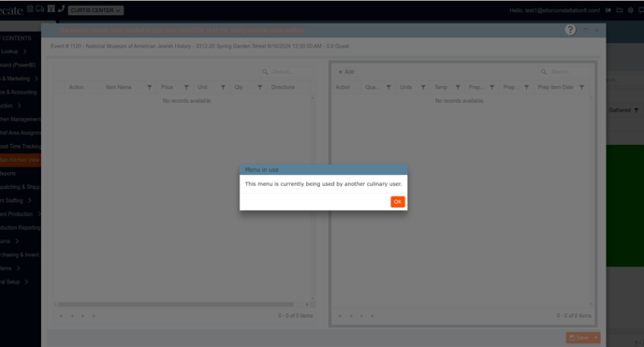Filter the Price column

pos(186,87)
